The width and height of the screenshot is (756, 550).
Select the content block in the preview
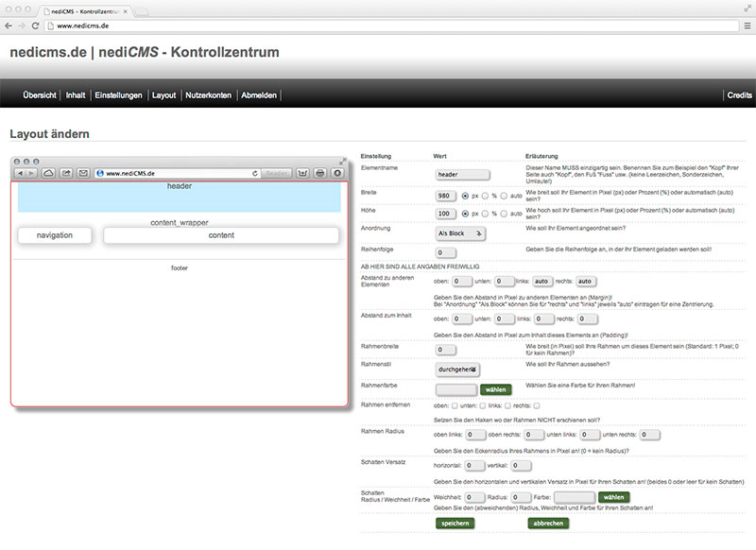(221, 235)
